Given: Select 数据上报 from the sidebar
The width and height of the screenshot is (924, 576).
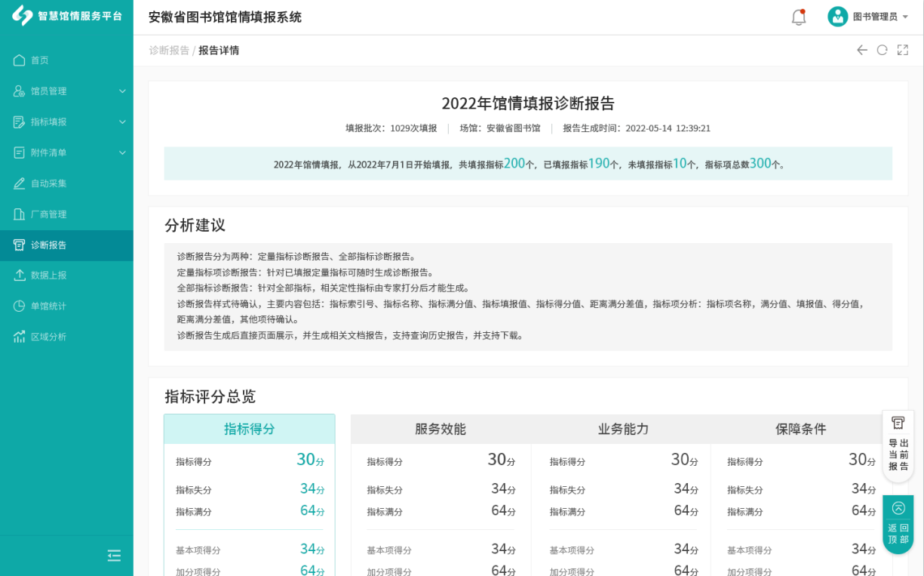Looking at the screenshot, I should coord(49,276).
